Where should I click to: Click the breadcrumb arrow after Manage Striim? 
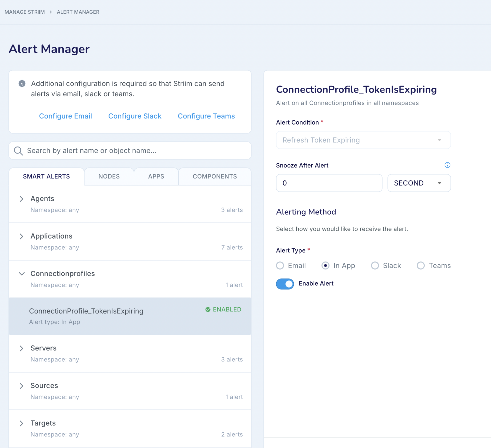coord(51,12)
